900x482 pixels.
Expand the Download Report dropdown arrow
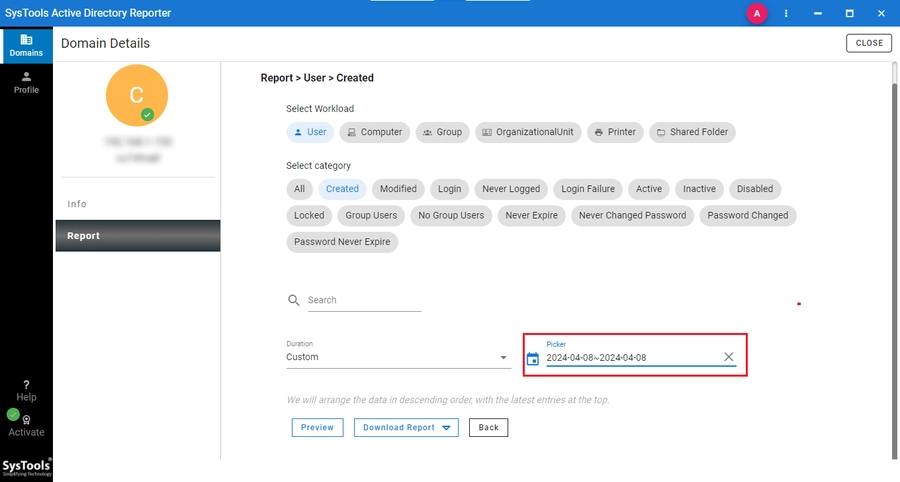point(447,427)
